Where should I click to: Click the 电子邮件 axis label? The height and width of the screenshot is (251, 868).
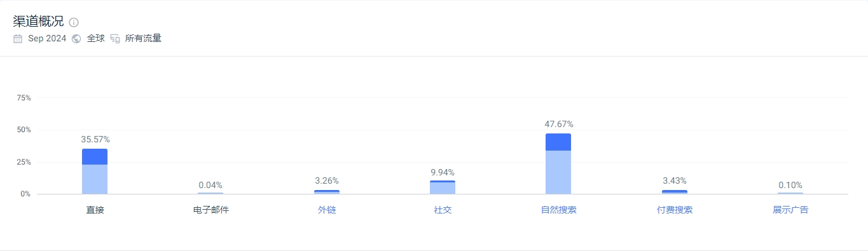pos(210,210)
